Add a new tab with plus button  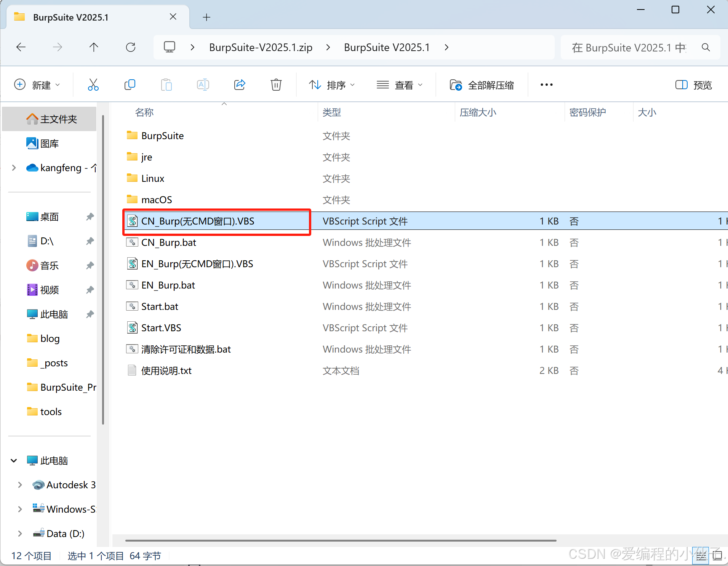tap(206, 17)
